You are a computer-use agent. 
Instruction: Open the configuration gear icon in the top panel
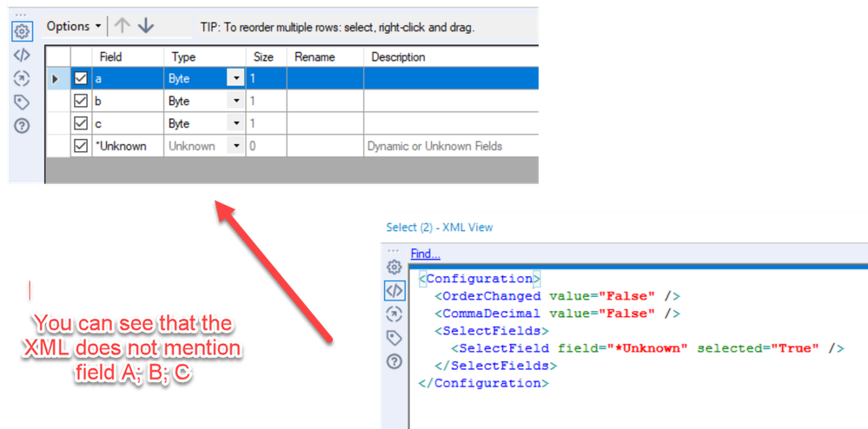point(22,31)
